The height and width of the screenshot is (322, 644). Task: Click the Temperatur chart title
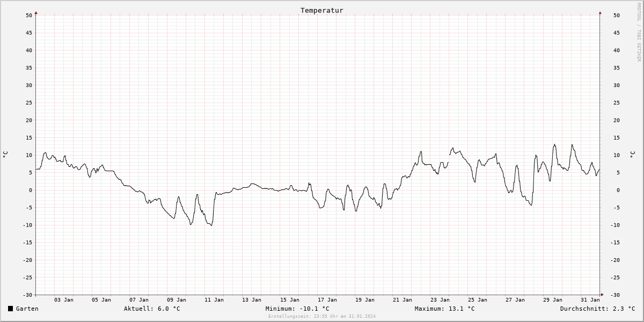coord(322,10)
